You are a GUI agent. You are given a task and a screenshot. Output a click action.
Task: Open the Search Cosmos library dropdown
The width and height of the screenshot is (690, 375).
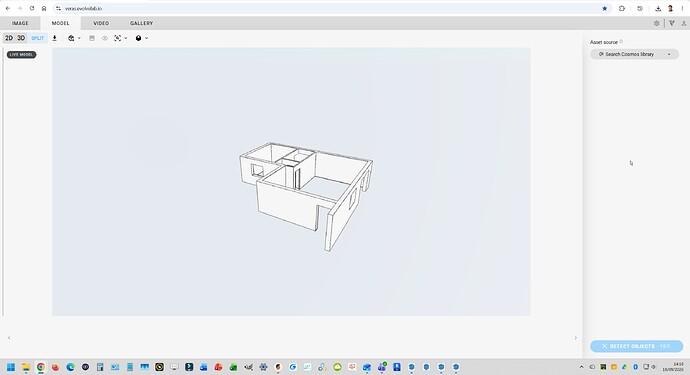tap(634, 54)
